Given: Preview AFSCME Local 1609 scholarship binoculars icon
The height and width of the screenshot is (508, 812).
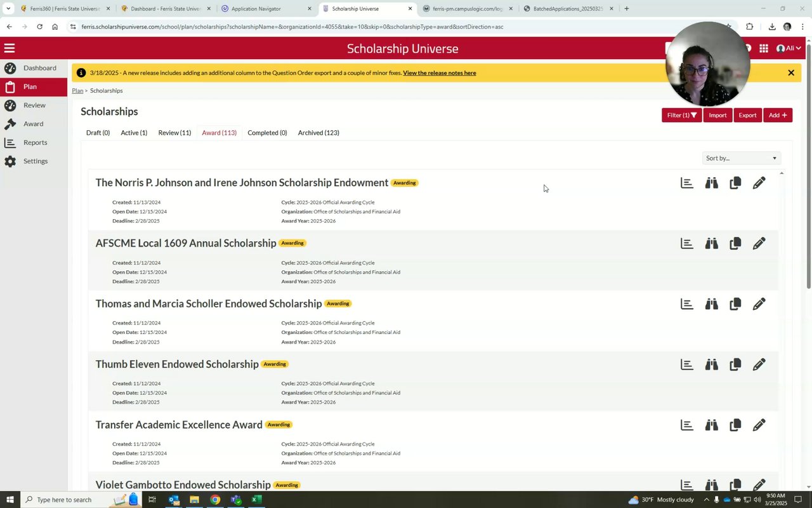Looking at the screenshot, I should tap(711, 243).
